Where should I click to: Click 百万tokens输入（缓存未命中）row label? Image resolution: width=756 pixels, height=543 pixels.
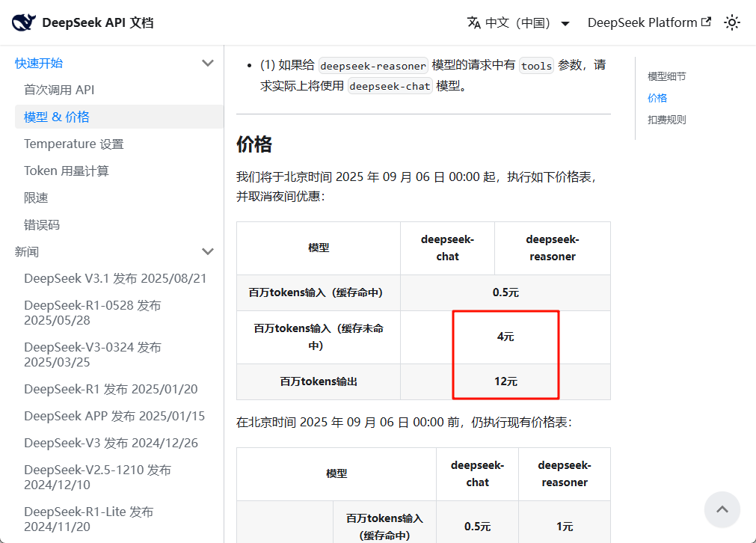coord(319,337)
